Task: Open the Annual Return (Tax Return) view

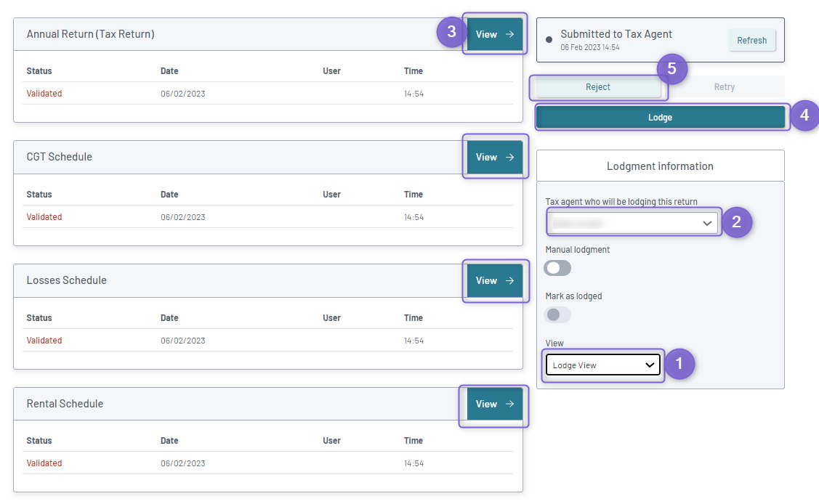Action: coord(495,34)
